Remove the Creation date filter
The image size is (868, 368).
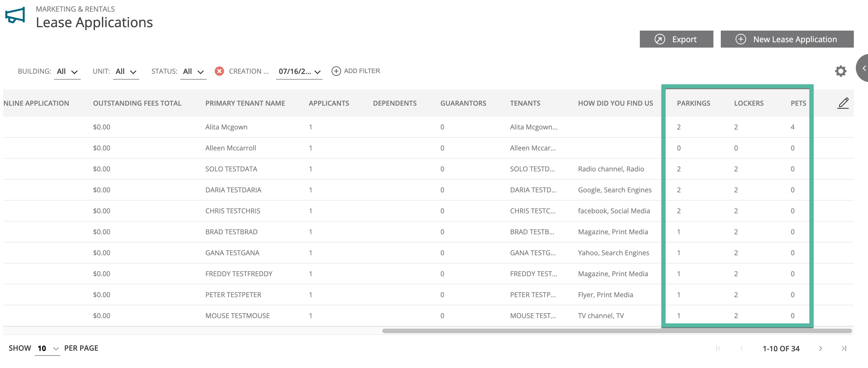(x=219, y=71)
